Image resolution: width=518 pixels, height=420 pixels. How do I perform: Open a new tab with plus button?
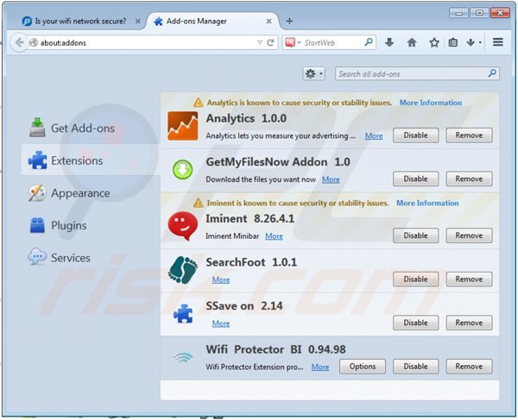[x=289, y=21]
